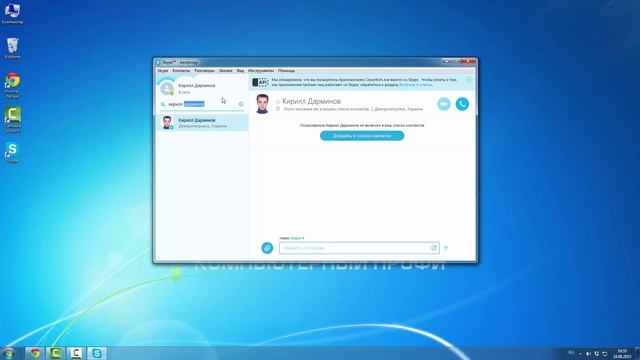
Task: Open the Помощь menu
Action: (286, 71)
